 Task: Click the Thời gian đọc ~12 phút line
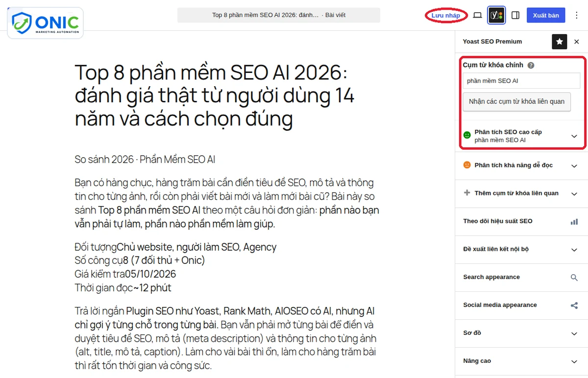point(123,288)
